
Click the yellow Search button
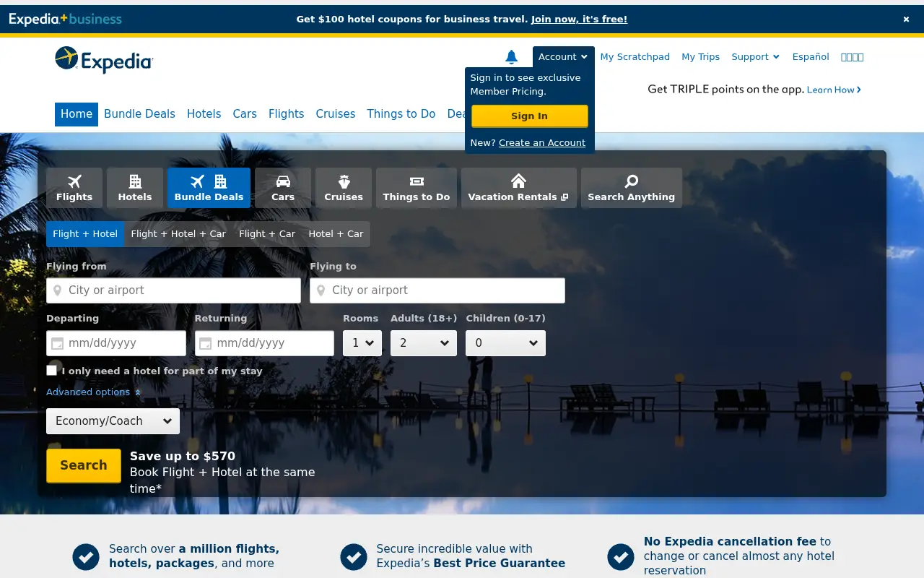(84, 466)
